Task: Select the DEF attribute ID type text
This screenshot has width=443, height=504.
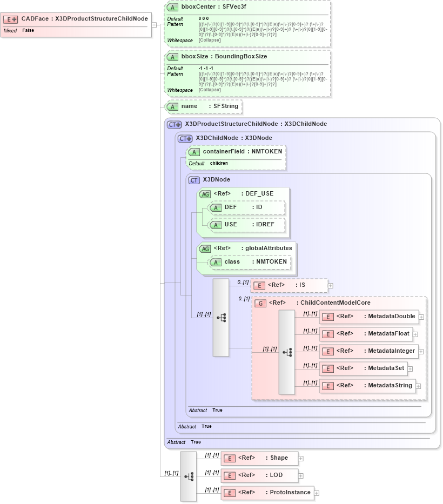Action: point(259,207)
